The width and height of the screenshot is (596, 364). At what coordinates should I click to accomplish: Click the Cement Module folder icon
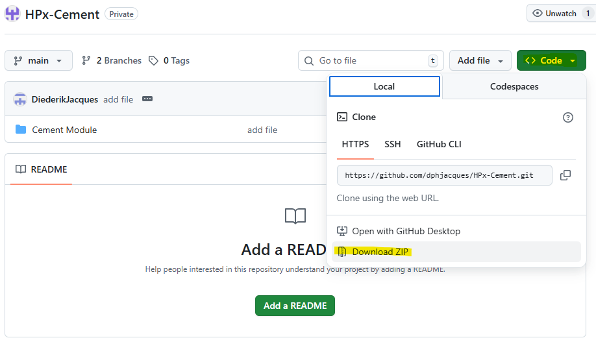(21, 130)
